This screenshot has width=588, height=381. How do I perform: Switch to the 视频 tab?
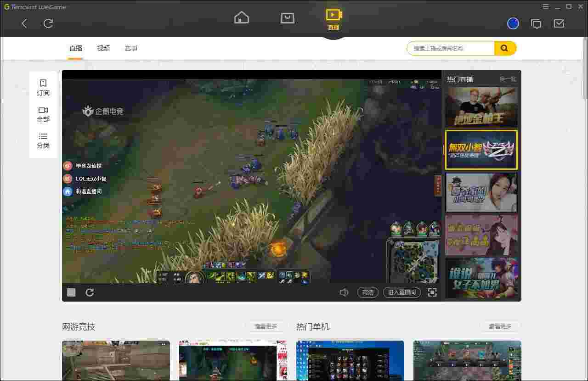103,48
